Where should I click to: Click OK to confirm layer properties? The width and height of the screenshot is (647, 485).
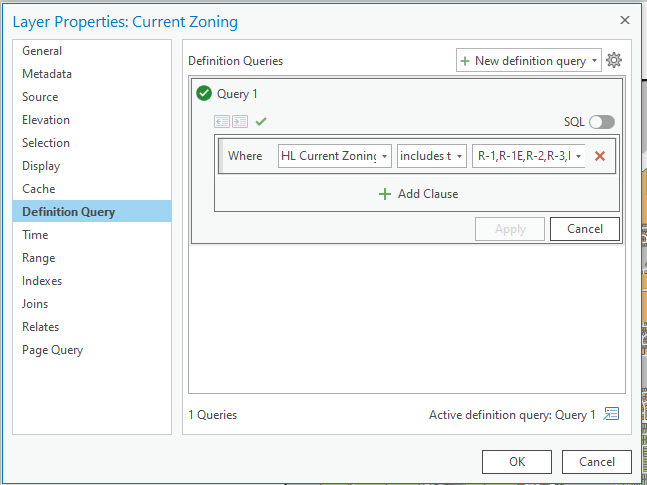pos(517,461)
